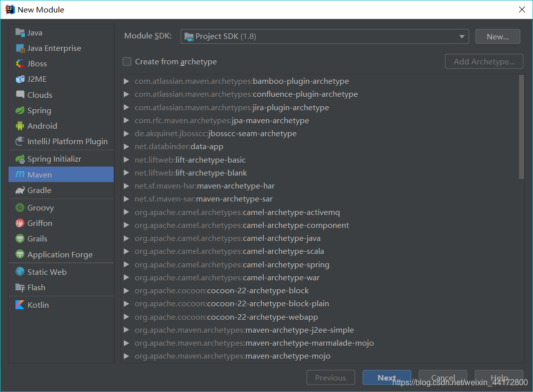Choose the Groovy icon
Image resolution: width=533 pixels, height=392 pixels.
[20, 207]
